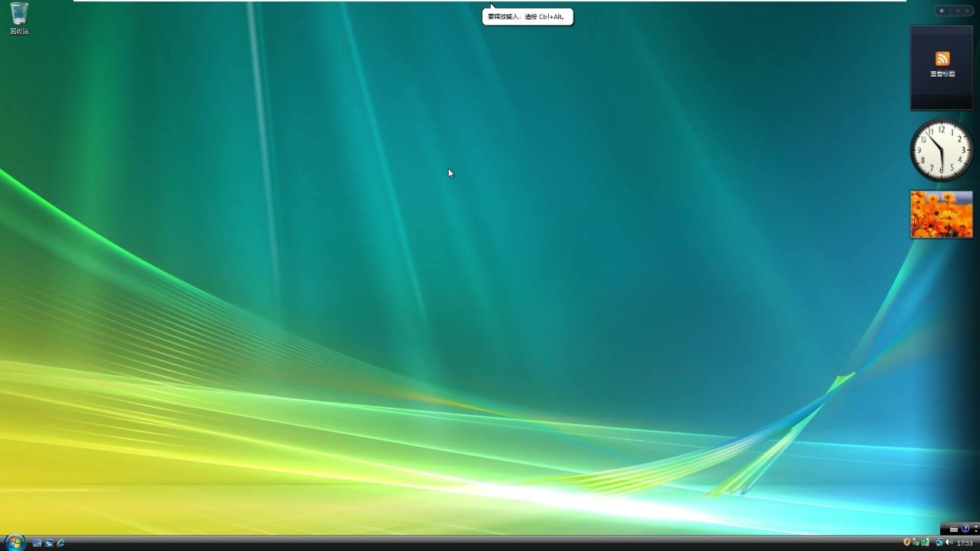This screenshot has height=551, width=980.
Task: Show next sidebar gadgets page arrow
Action: pyautogui.click(x=968, y=11)
